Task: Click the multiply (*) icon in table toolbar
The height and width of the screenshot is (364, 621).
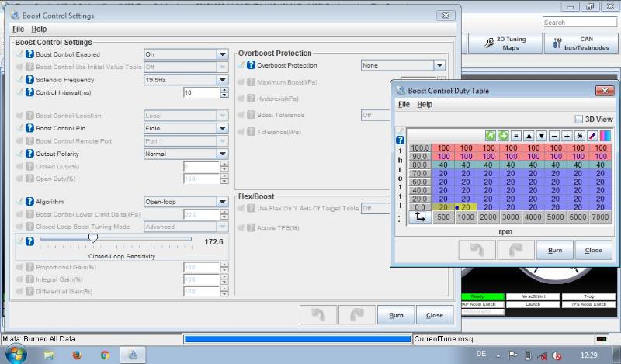Action: [x=579, y=136]
